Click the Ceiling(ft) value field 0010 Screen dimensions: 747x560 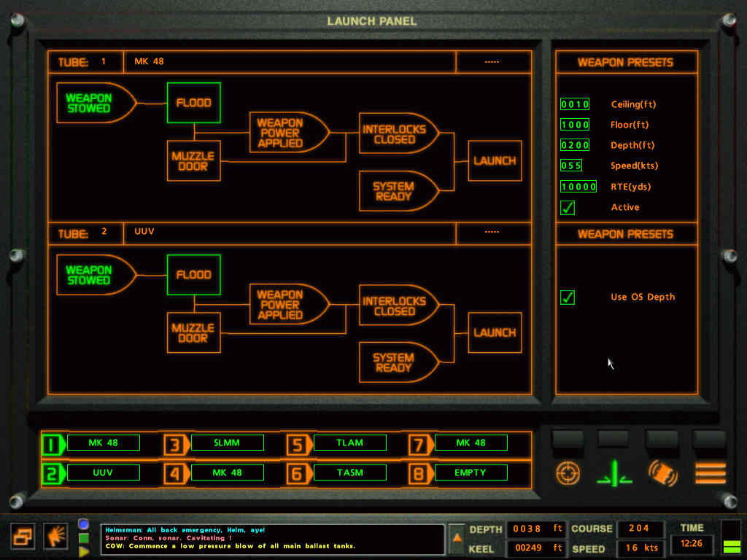[x=575, y=104]
